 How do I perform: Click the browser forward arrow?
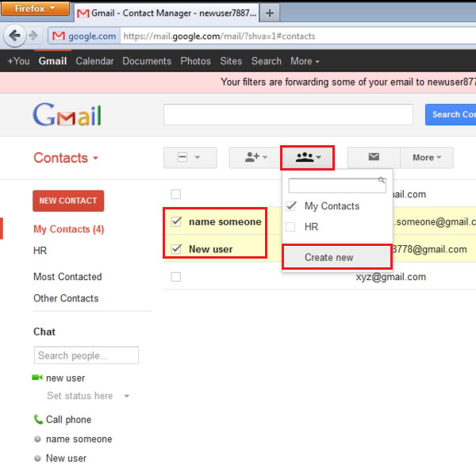pyautogui.click(x=33, y=36)
